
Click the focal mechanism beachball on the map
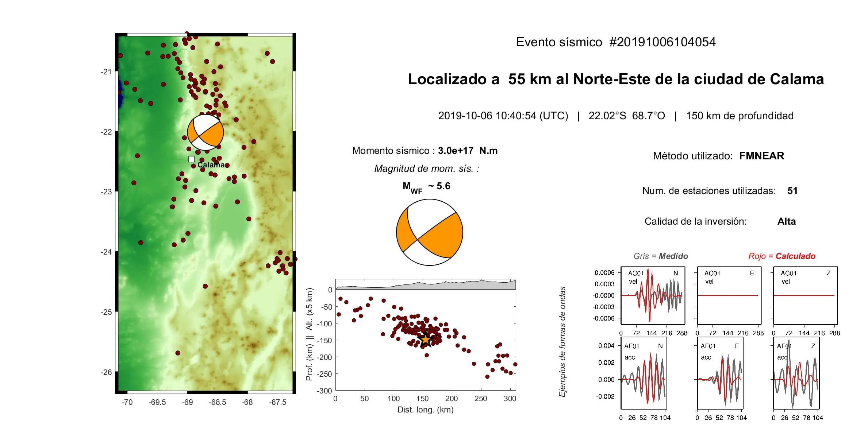(205, 133)
